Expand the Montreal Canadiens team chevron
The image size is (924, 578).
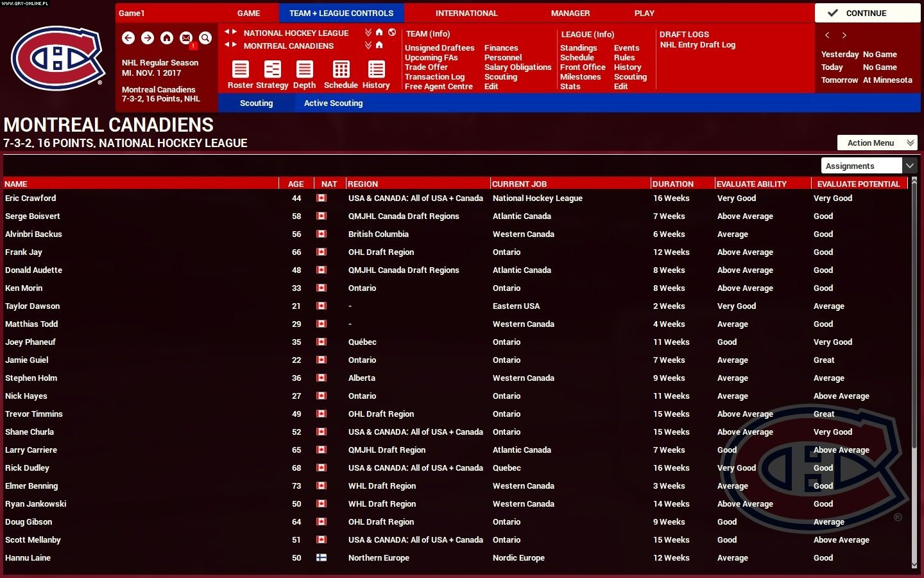tap(368, 46)
